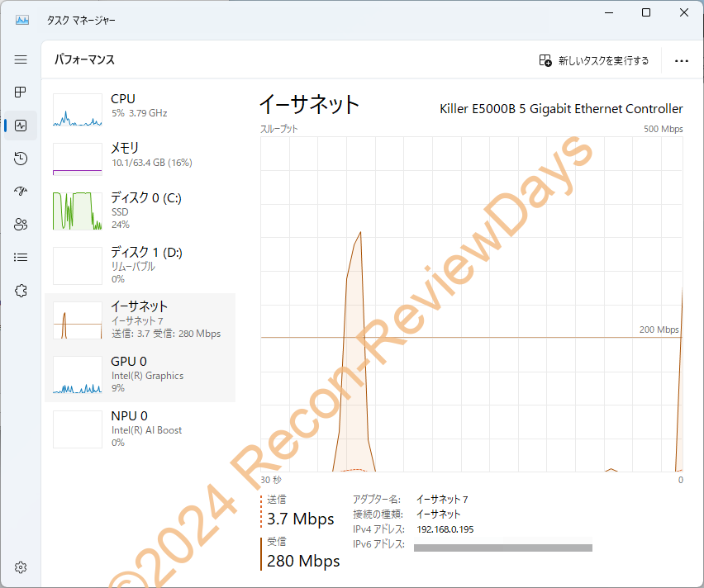Image resolution: width=704 pixels, height=588 pixels.
Task: Switch to the Processes page icon
Action: 21,92
